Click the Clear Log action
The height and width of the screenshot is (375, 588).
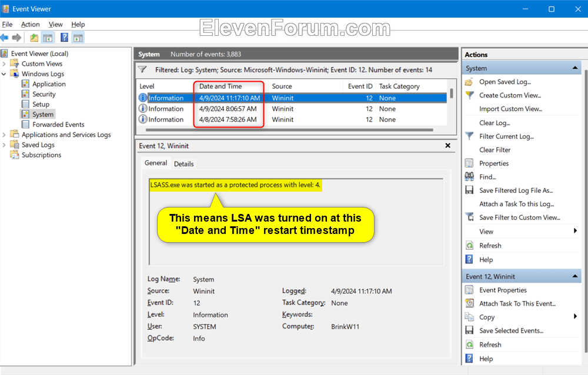tap(495, 123)
